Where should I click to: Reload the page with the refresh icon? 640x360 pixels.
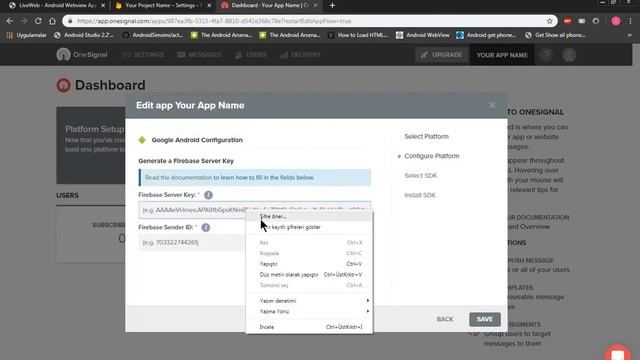tap(38, 21)
